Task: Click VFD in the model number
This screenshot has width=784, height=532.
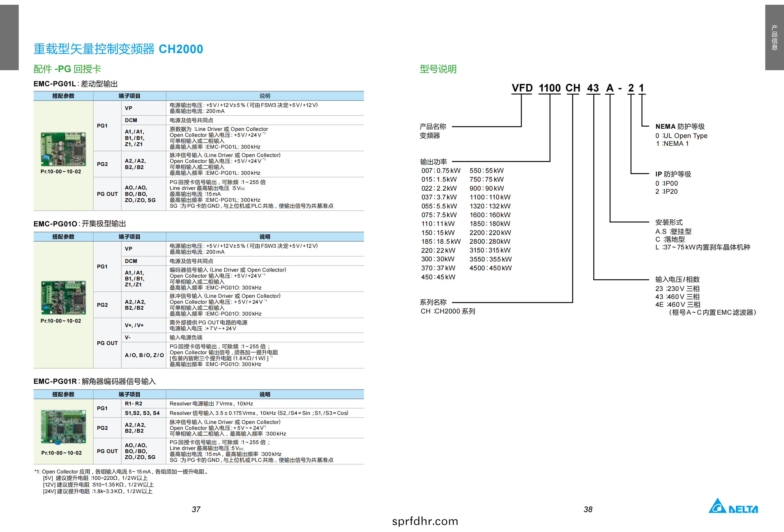Action: point(522,88)
